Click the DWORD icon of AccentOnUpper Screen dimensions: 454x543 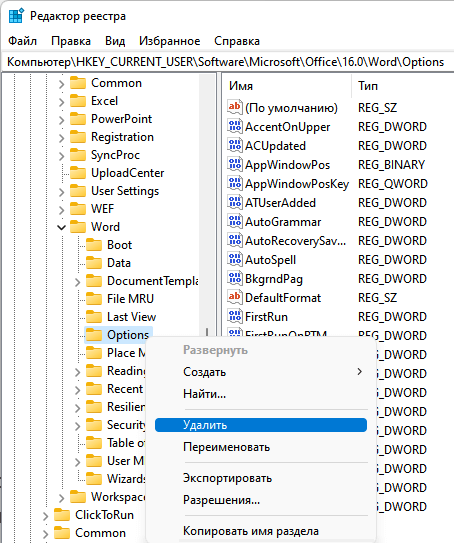tap(234, 126)
